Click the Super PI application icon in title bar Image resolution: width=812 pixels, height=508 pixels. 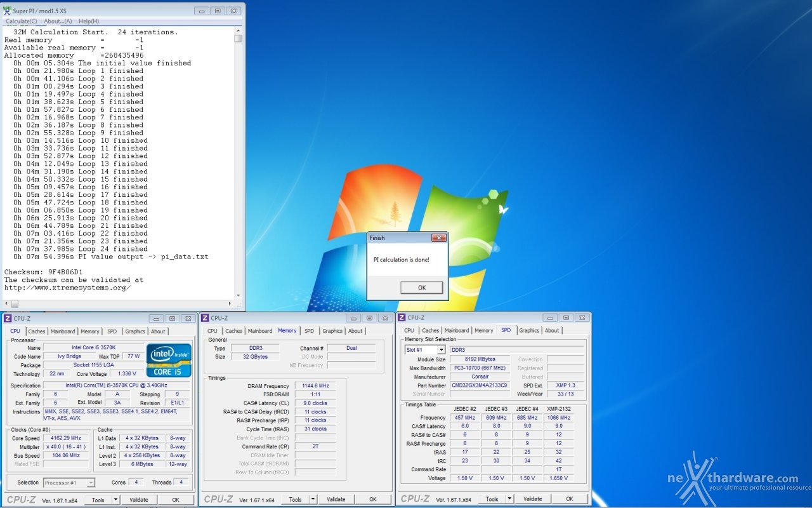point(7,11)
